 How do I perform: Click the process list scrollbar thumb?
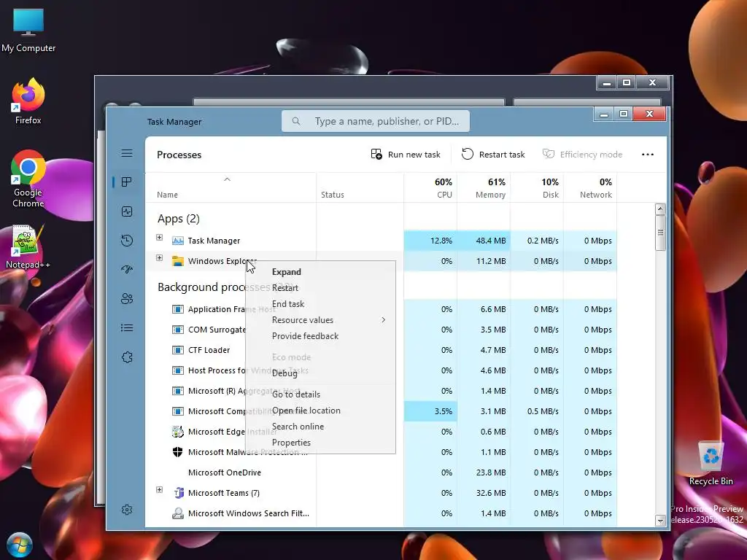point(660,233)
